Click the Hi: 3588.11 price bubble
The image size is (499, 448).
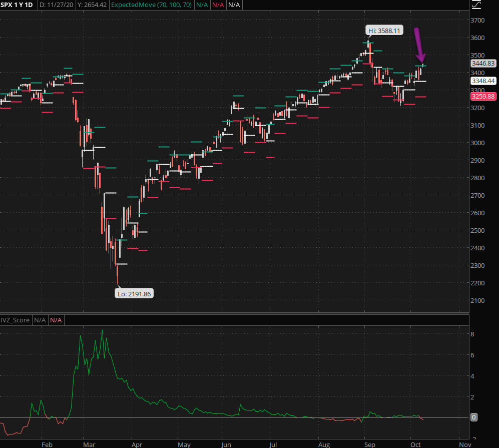pyautogui.click(x=384, y=31)
